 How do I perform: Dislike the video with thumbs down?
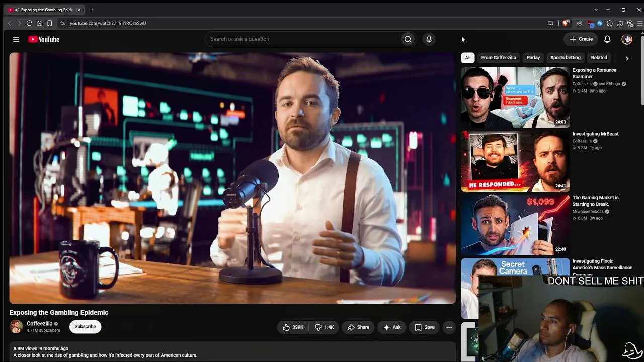pyautogui.click(x=325, y=327)
